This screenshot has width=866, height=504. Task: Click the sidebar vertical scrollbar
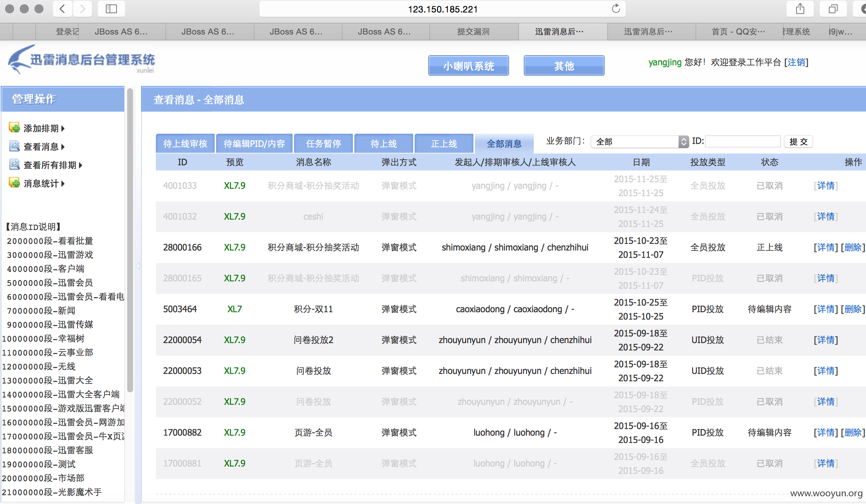click(130, 240)
